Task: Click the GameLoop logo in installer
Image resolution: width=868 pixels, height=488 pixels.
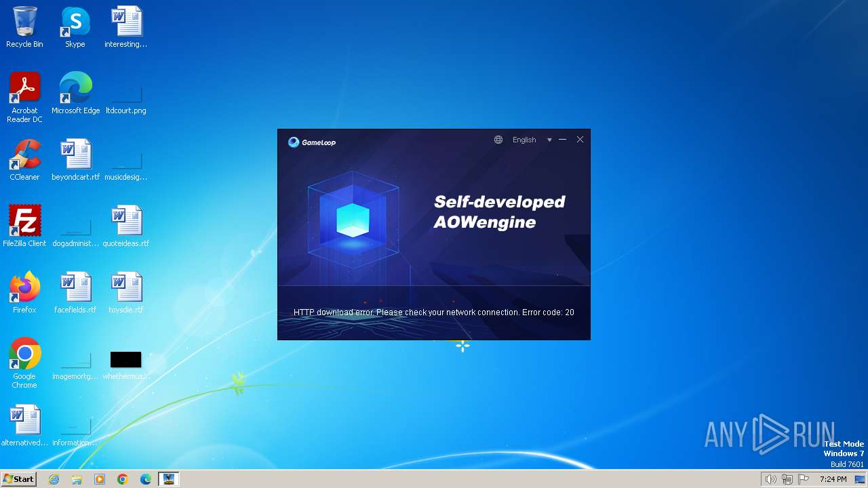Action: point(312,142)
